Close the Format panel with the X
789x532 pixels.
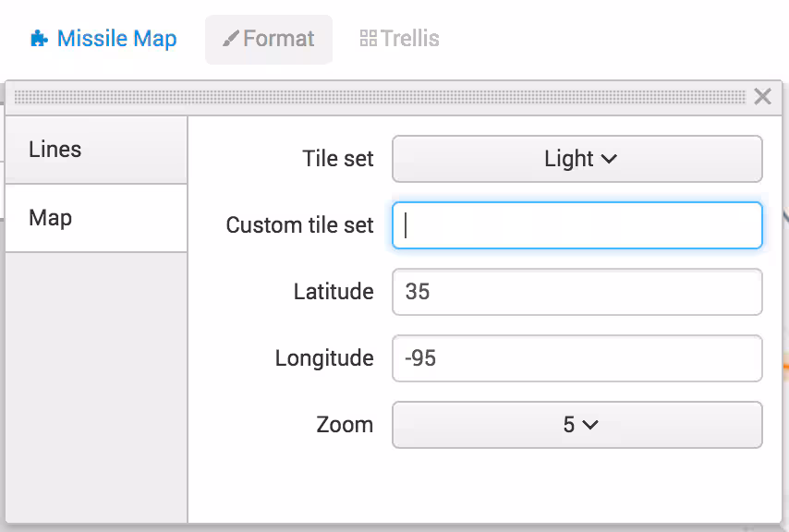point(762,96)
